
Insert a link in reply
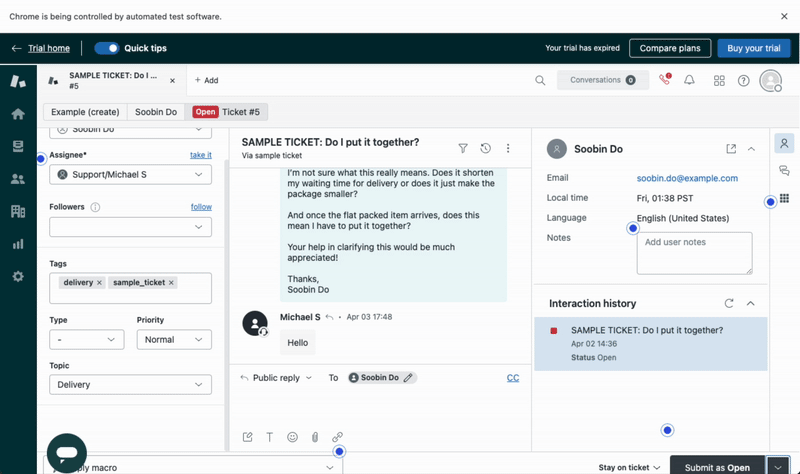[337, 437]
